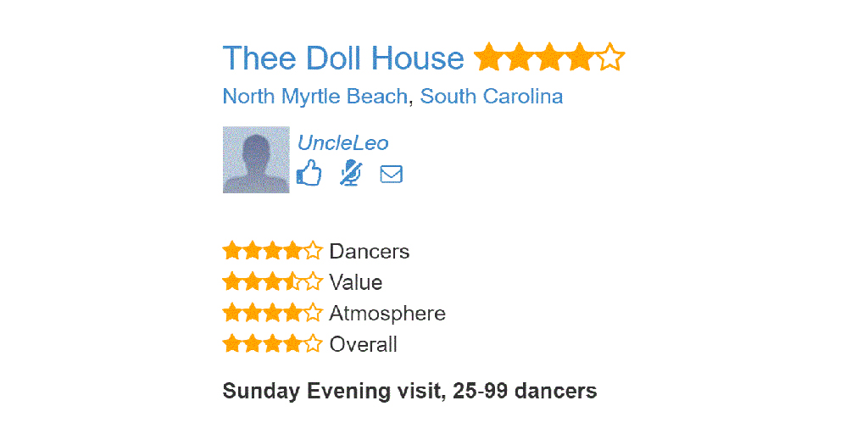Click the Sunday Evening visit heading
Image resolution: width=868 pixels, height=434 pixels.
click(x=409, y=391)
